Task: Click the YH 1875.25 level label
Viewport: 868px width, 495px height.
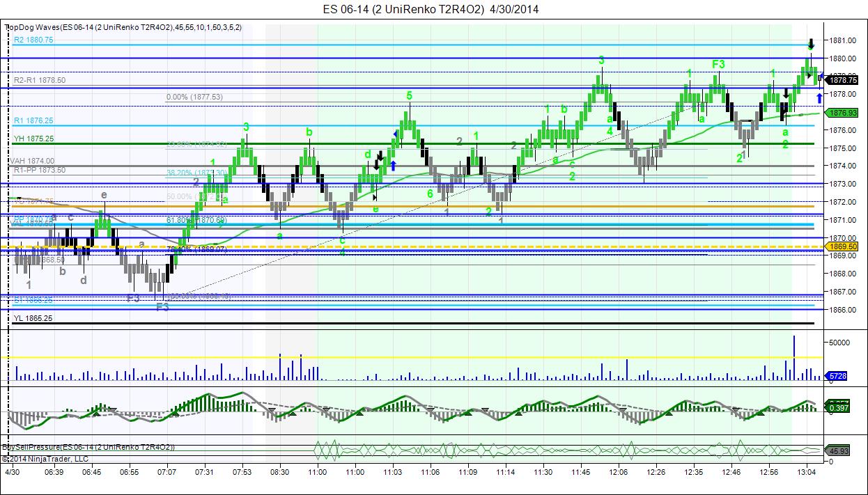Action: tap(33, 139)
